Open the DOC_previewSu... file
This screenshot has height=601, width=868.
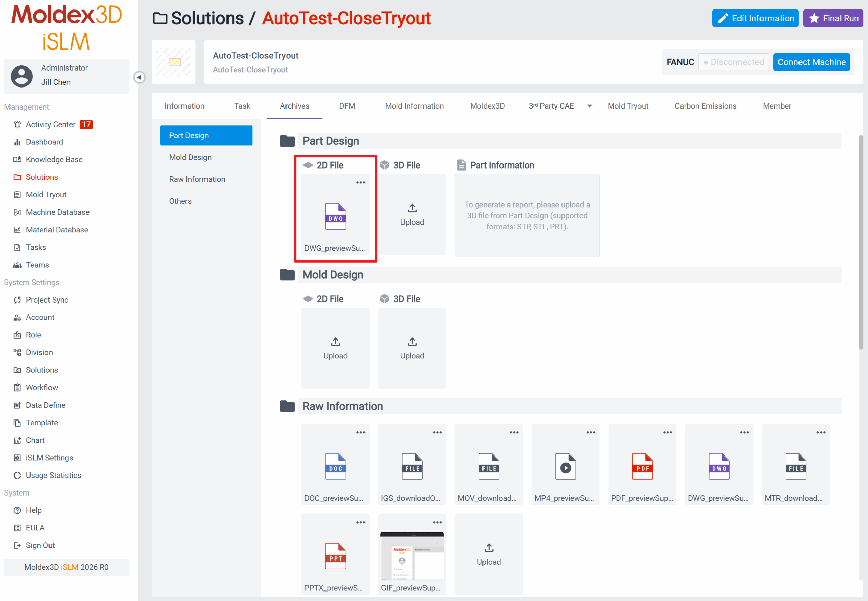[335, 467]
